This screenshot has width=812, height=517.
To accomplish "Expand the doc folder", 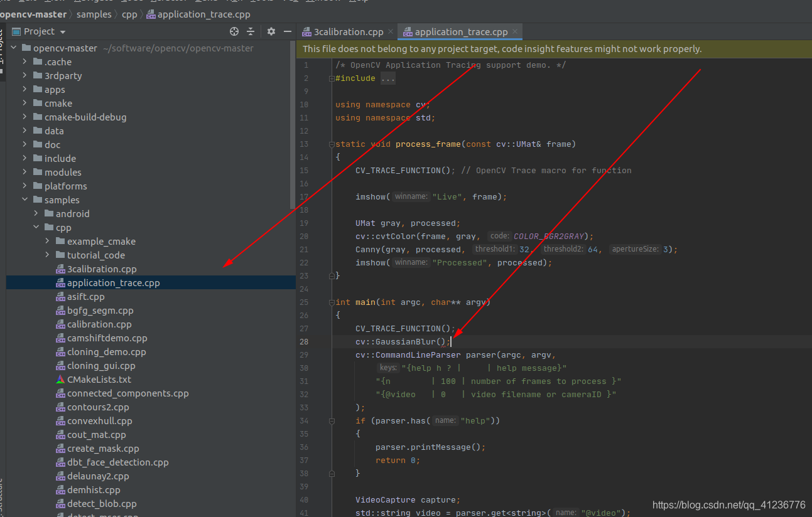I will pyautogui.click(x=24, y=145).
